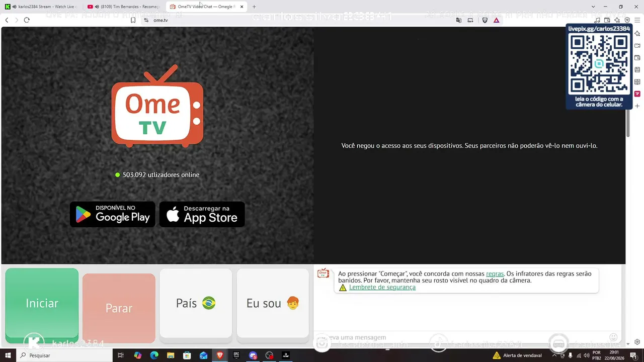
Task: Close the OmeTV Video Chat tab
Action: click(242, 7)
